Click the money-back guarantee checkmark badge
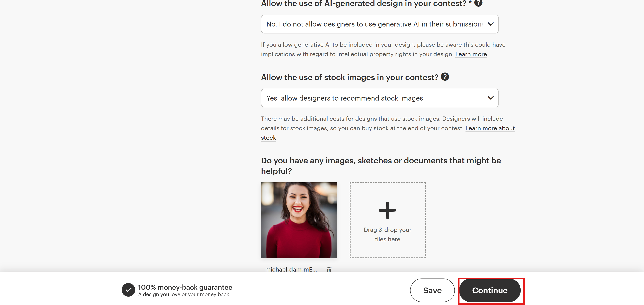Image resolution: width=644 pixels, height=305 pixels. tap(128, 290)
